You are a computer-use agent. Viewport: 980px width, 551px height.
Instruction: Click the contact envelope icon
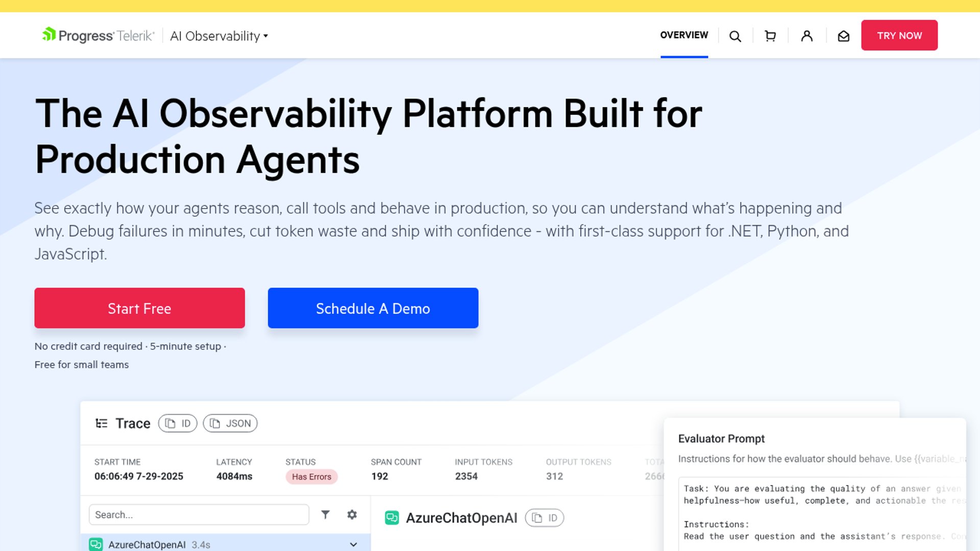[844, 36]
